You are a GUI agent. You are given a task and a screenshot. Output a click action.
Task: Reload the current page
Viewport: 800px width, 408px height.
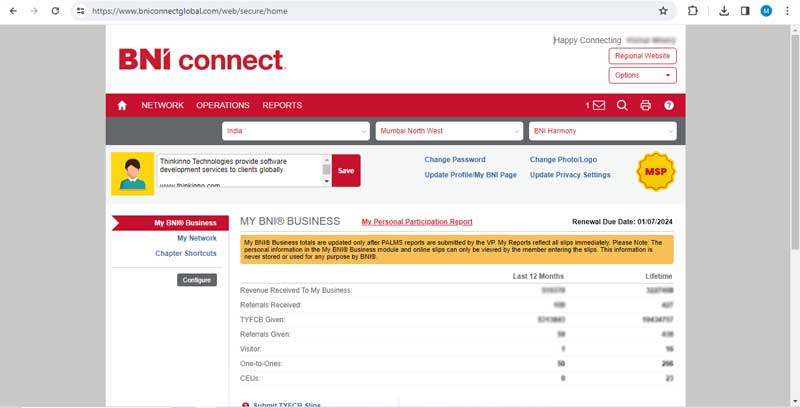tap(55, 11)
